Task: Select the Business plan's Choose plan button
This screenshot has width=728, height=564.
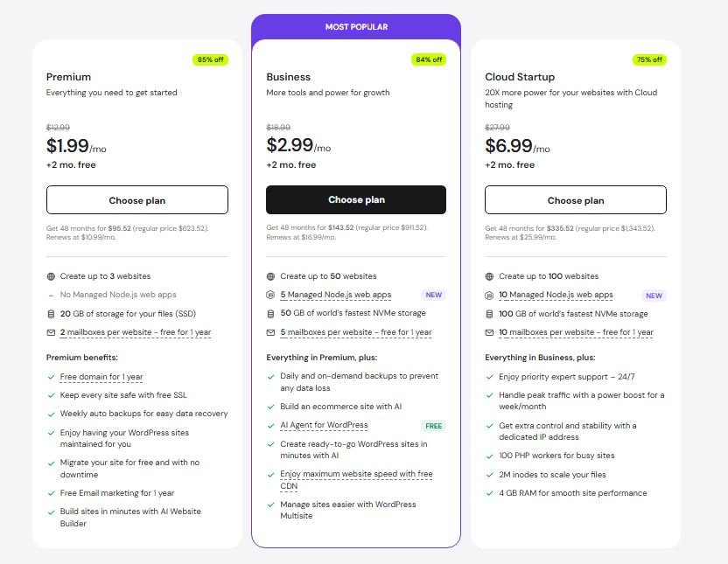Action: tap(356, 199)
